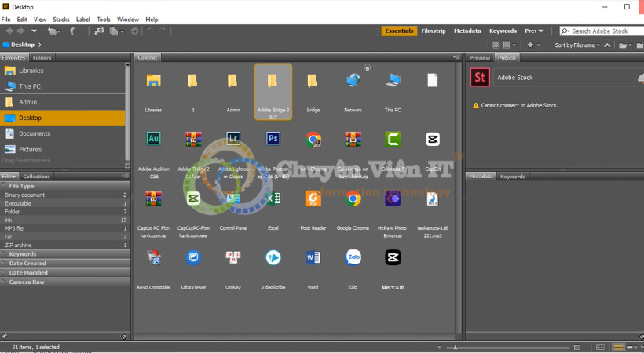Open the Stacks menu
The image size is (644, 353).
(60, 19)
